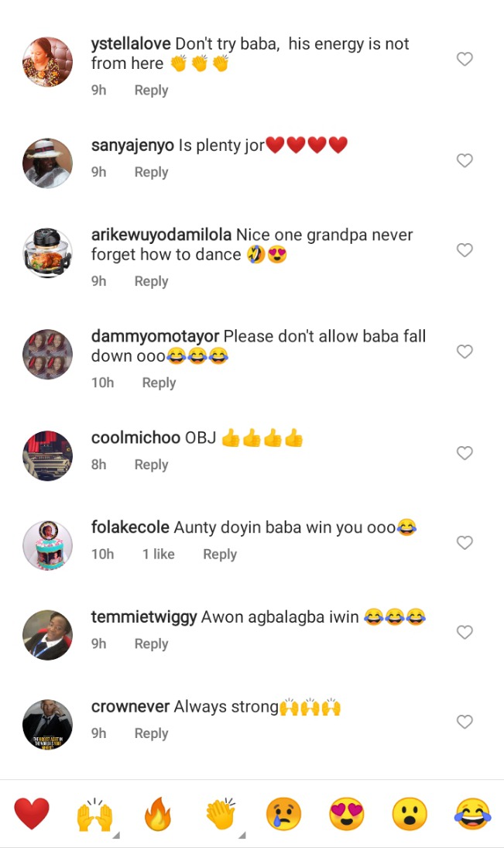
Task: Tap ystellalove's profile photo
Action: tap(48, 61)
